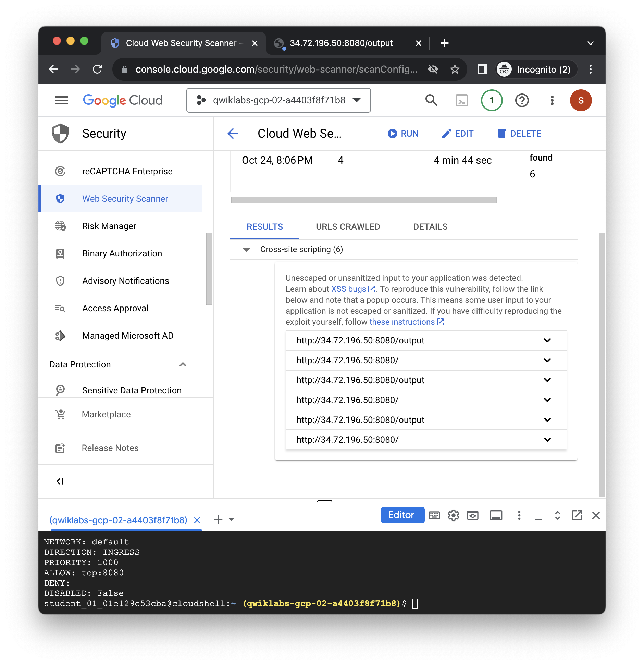
Task: Switch to the URLS CRAWLED tab
Action: tap(348, 227)
